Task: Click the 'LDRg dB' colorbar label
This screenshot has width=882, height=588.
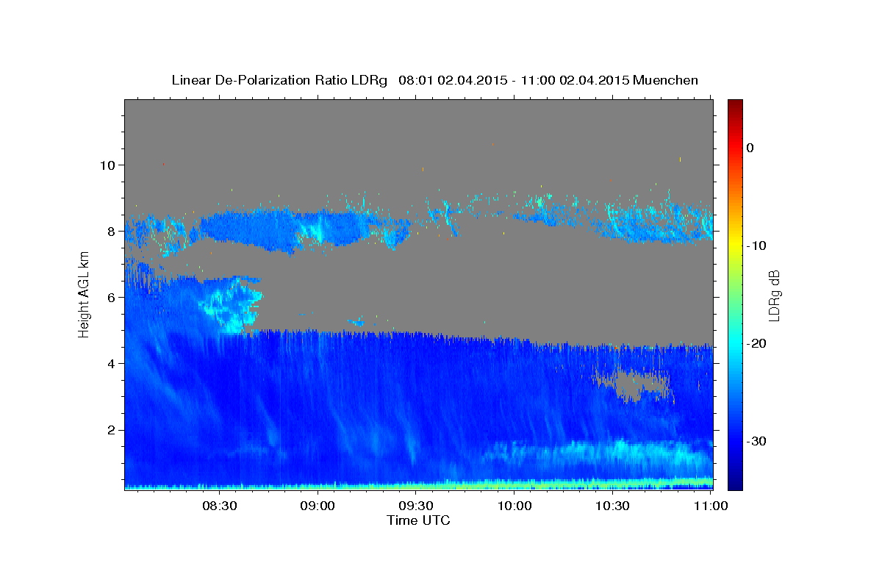Action: 774,295
